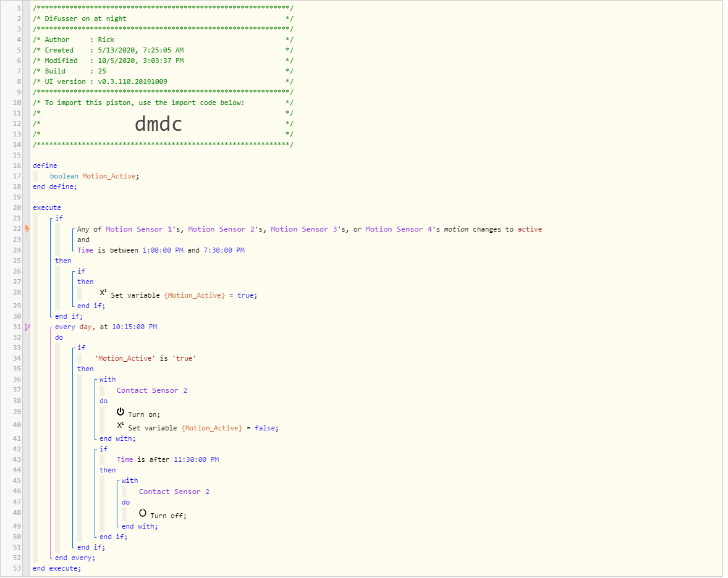Image resolution: width=728 pixels, height=578 pixels.
Task: Click the 'and' operator on line 23
Action: [x=83, y=240]
